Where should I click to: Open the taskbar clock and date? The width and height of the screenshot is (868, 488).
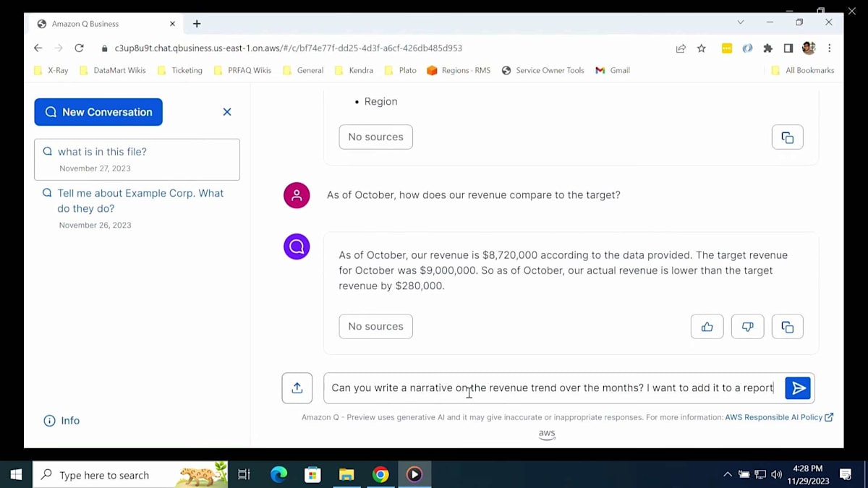[x=808, y=475]
